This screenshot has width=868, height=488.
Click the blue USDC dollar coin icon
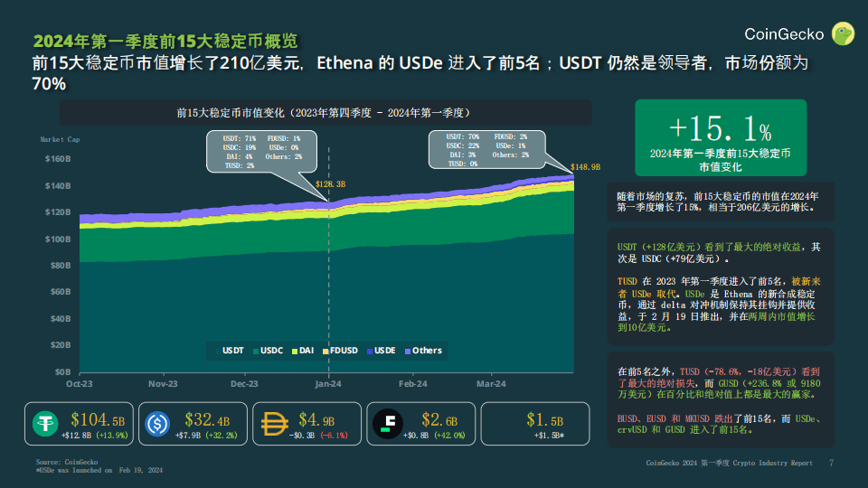click(157, 424)
